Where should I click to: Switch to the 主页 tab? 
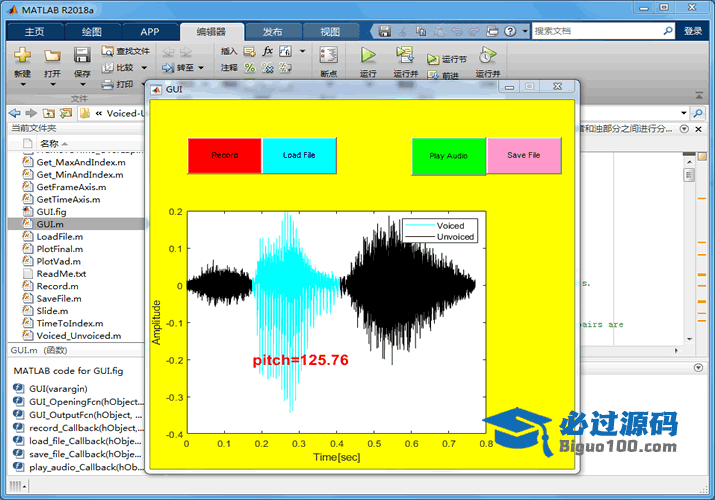[x=35, y=31]
